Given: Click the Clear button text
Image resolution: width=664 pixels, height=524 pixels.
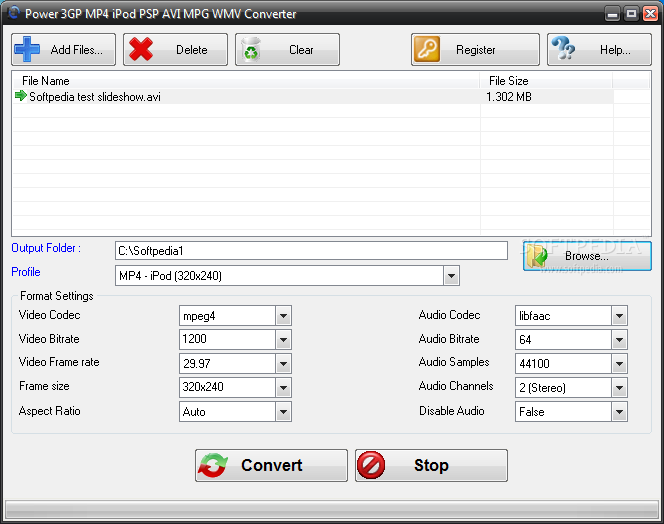Looking at the screenshot, I should click(301, 50).
